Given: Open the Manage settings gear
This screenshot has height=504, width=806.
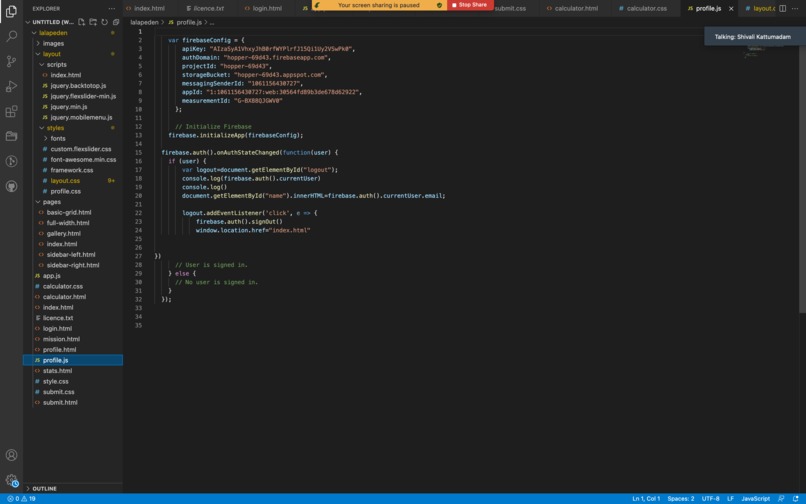Looking at the screenshot, I should [x=11, y=480].
